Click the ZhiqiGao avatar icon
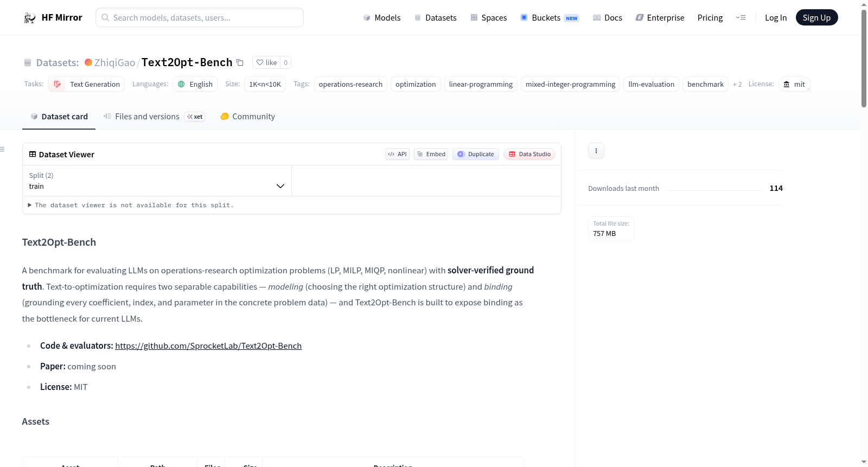The width and height of the screenshot is (868, 467). click(88, 62)
